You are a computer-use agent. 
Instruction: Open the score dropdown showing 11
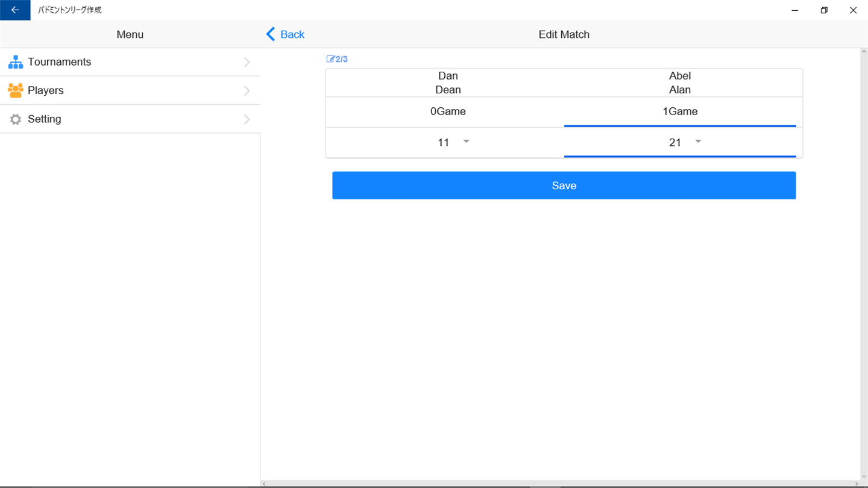[x=448, y=143]
